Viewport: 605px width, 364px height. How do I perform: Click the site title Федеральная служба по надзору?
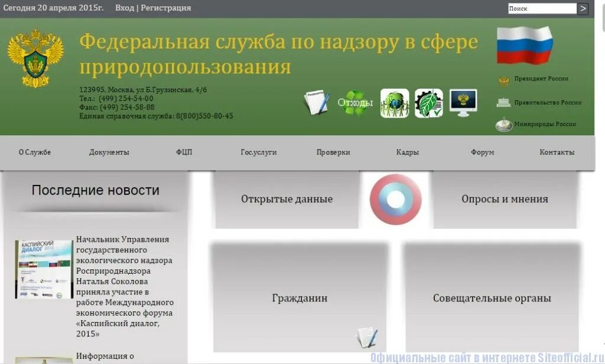tap(278, 54)
